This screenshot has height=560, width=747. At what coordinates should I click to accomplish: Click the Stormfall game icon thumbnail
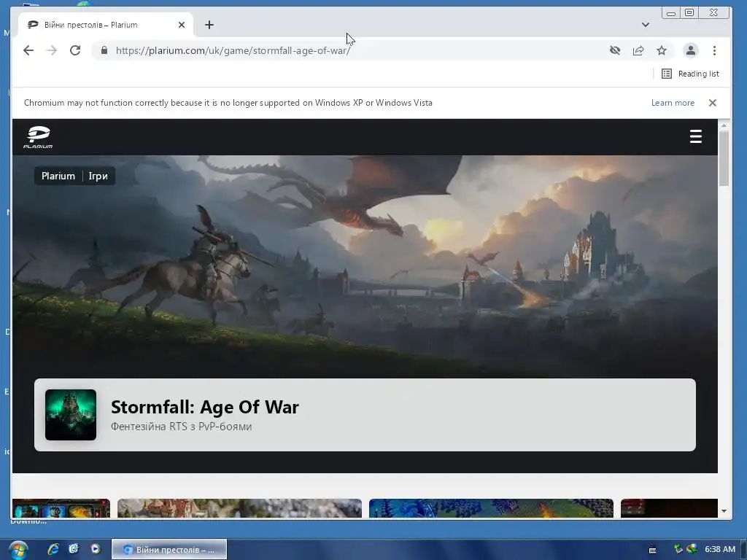tap(71, 415)
